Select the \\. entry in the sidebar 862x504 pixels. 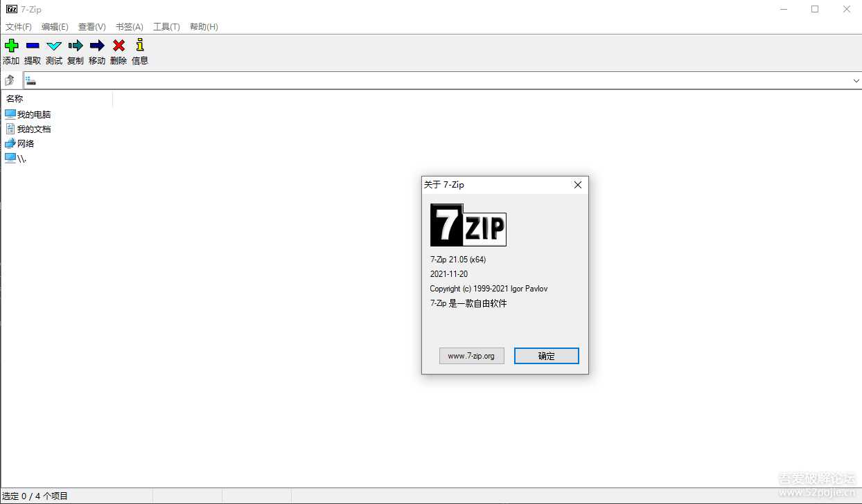(x=17, y=158)
